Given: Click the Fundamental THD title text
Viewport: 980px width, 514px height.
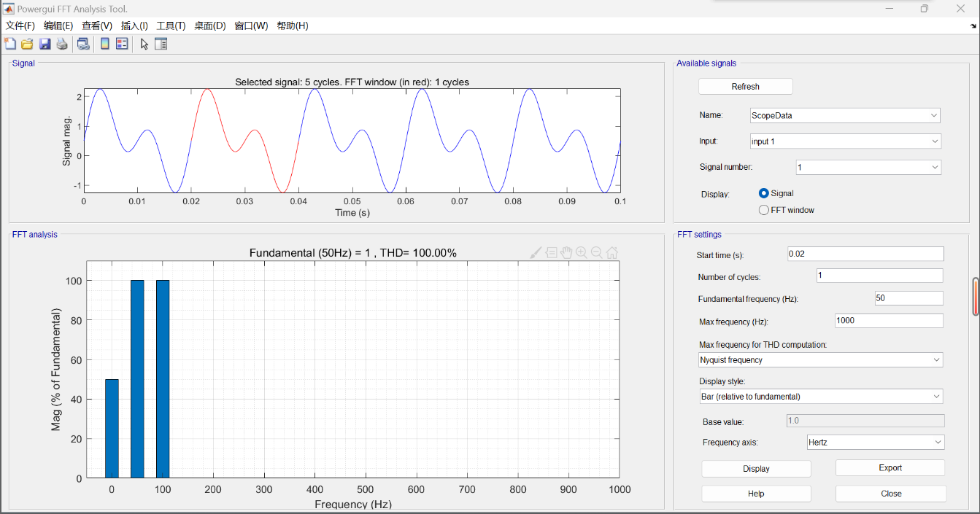Looking at the screenshot, I should (x=353, y=253).
